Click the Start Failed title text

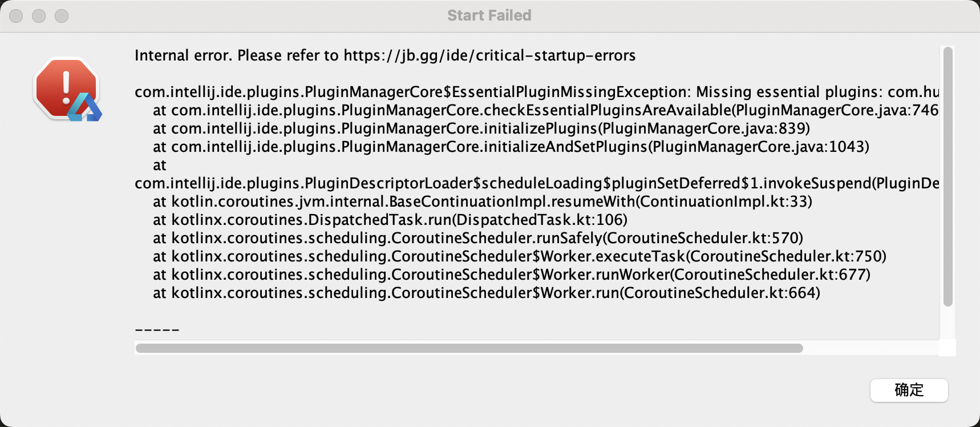coord(489,15)
